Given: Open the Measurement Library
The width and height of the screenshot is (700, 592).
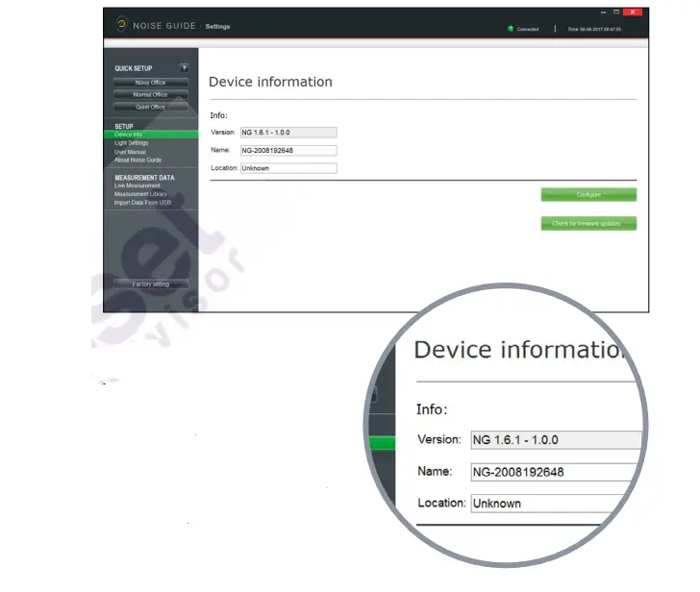Looking at the screenshot, I should pos(140,194).
